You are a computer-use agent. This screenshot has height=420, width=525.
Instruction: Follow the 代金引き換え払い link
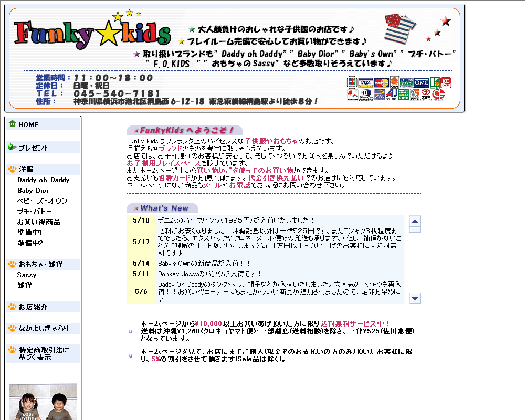tap(276, 178)
